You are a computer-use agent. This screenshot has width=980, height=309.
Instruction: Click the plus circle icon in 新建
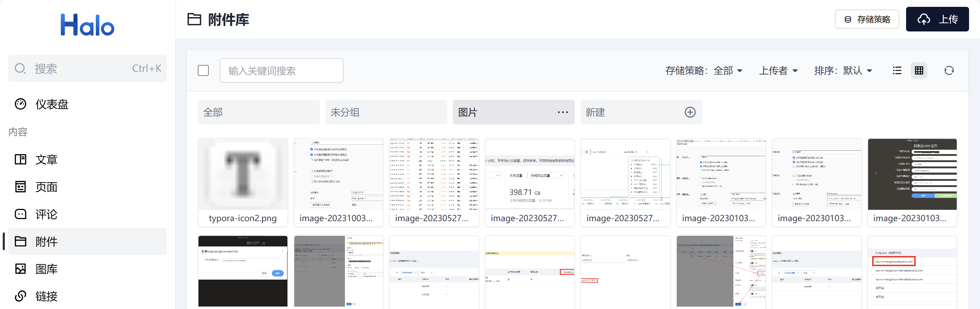[690, 112]
